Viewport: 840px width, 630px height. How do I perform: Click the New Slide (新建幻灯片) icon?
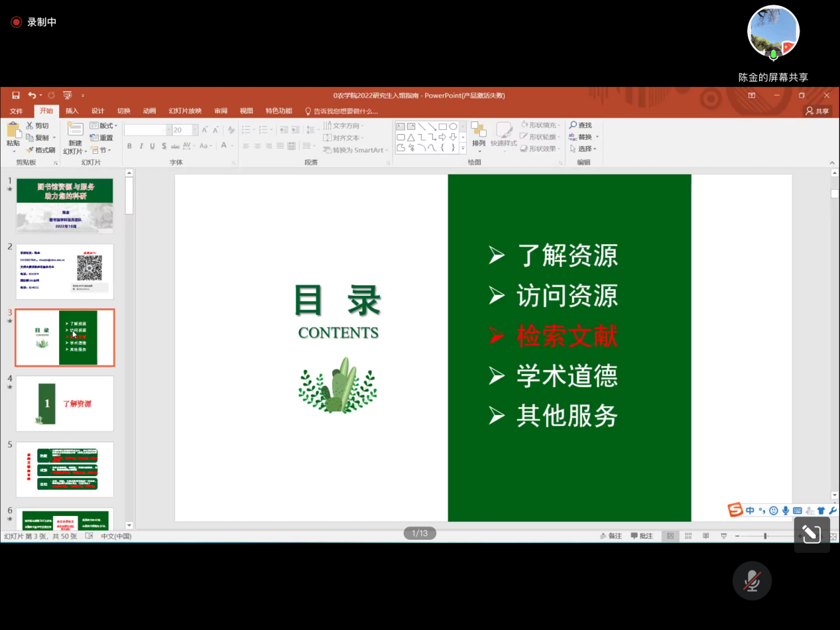pos(75,129)
